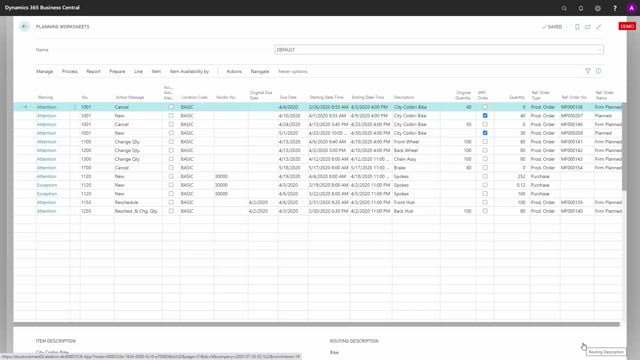Open the FactBox information icon

point(598,71)
